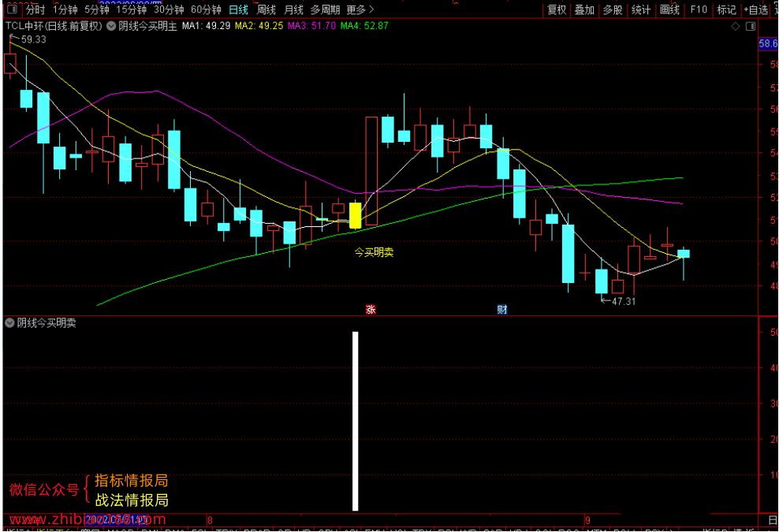Screen dimensions: 779x532
Task: Click the 标记 mark button
Action: point(726,9)
